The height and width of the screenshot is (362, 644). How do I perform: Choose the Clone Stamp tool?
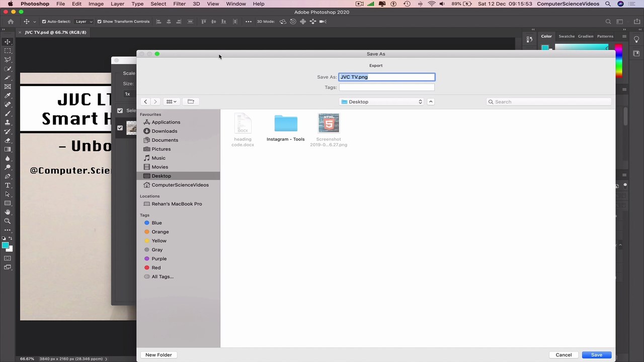[8, 122]
